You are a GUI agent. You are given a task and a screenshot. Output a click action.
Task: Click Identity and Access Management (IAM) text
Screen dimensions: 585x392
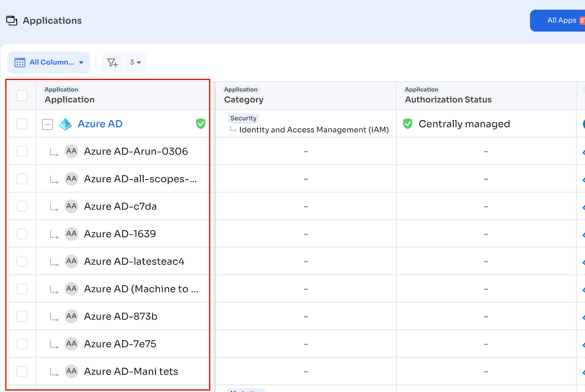[314, 130]
